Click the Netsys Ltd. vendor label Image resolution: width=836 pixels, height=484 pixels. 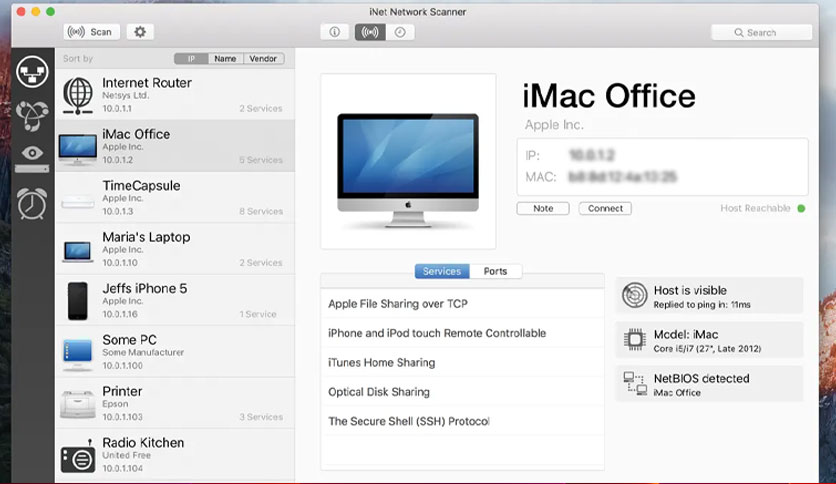click(126, 95)
